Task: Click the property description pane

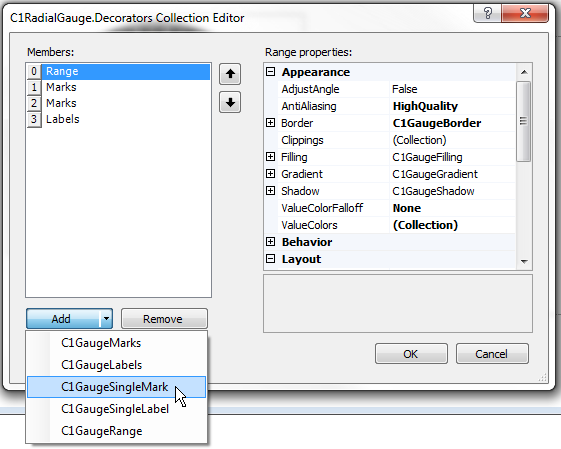Action: (398, 303)
